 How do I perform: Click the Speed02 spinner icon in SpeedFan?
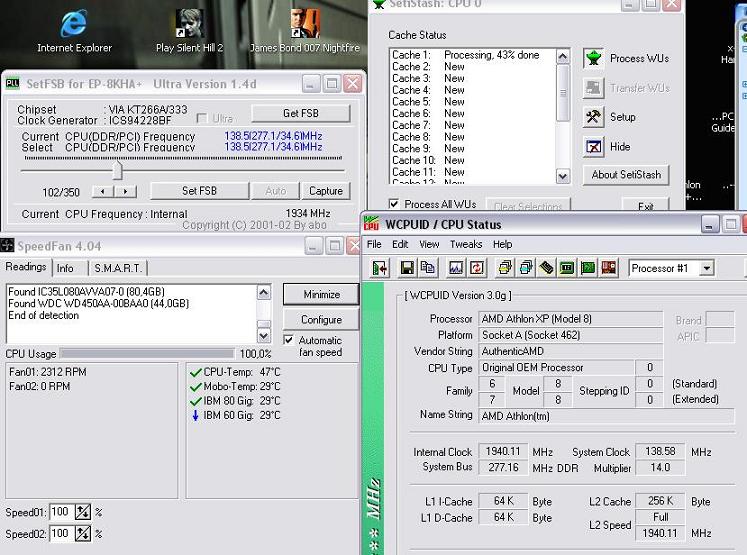[x=83, y=533]
